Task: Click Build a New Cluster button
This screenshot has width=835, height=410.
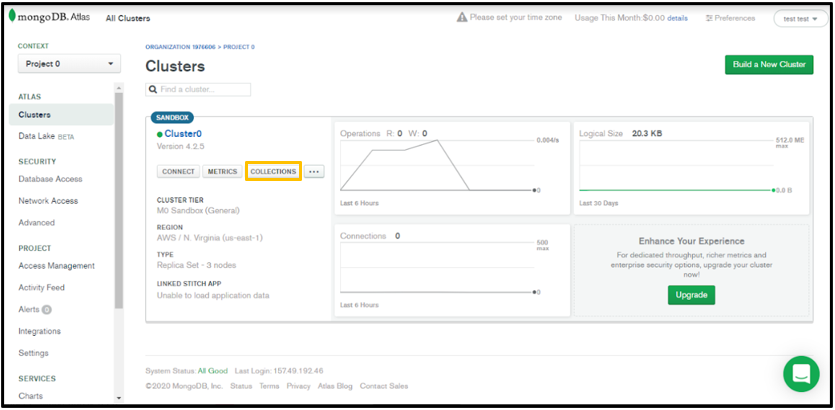Action: point(768,65)
